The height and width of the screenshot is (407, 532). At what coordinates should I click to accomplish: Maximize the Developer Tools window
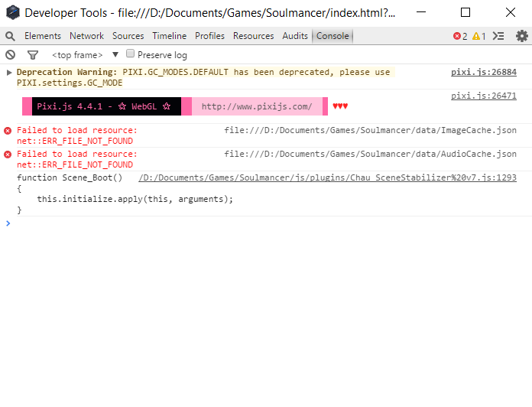[465, 12]
